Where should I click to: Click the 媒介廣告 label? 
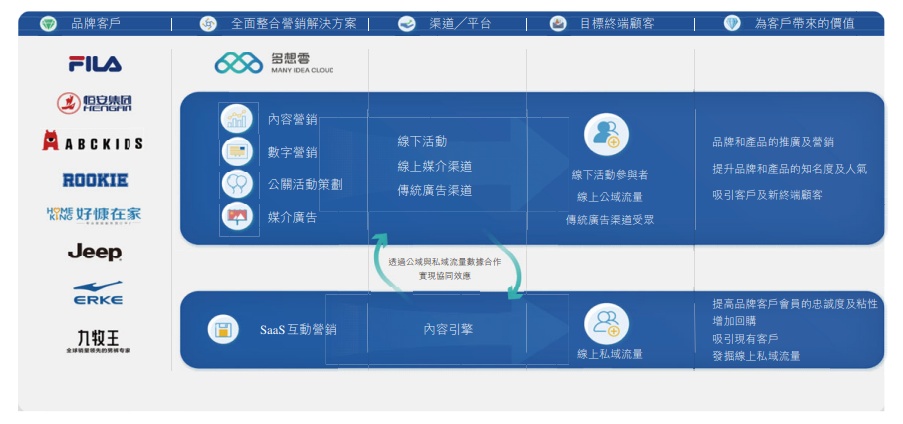293,218
